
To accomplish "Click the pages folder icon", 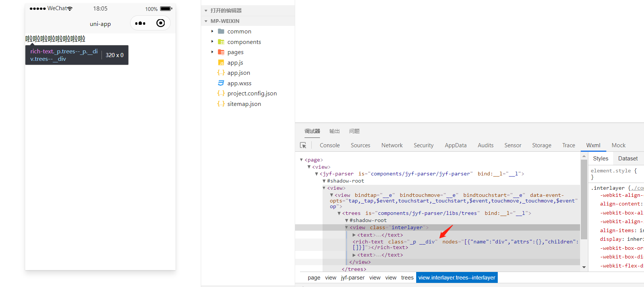I will (x=221, y=52).
